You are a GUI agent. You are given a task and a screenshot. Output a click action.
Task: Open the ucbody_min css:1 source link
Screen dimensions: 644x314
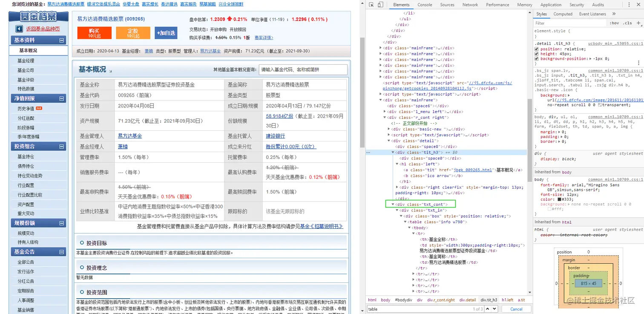click(615, 43)
